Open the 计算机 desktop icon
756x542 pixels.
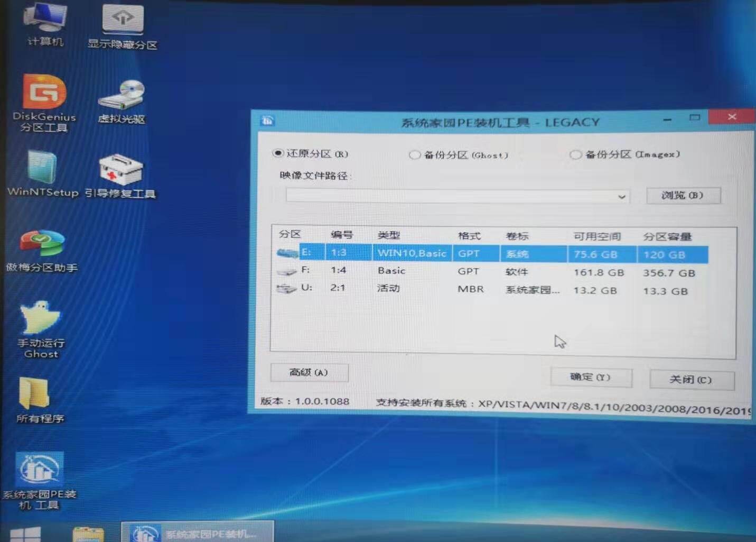pos(45,21)
